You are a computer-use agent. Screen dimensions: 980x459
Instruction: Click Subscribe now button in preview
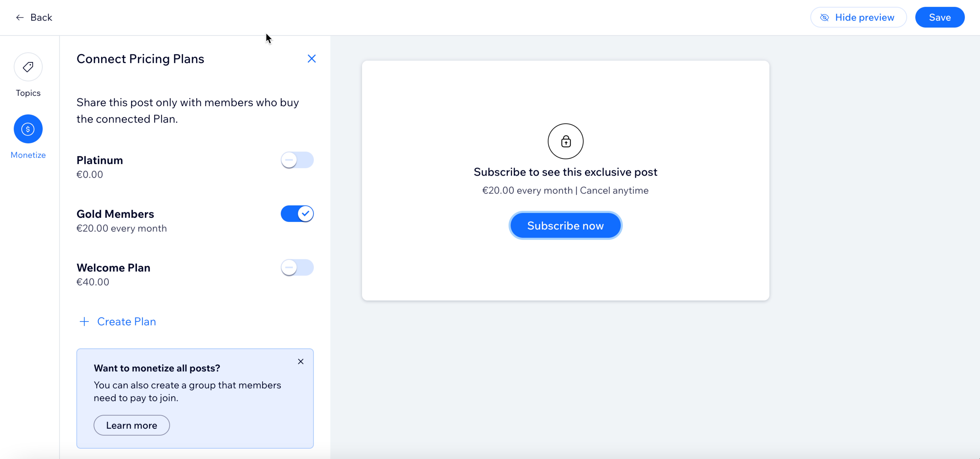[x=566, y=225]
